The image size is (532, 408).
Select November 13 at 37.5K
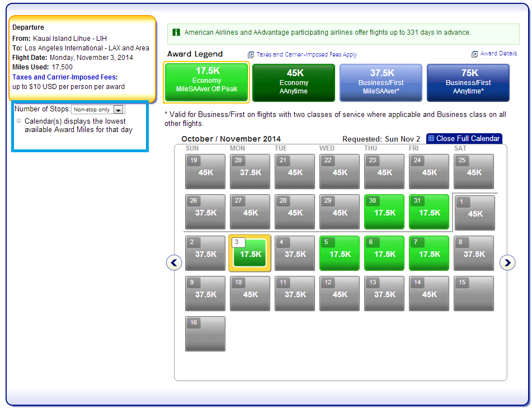(x=384, y=294)
